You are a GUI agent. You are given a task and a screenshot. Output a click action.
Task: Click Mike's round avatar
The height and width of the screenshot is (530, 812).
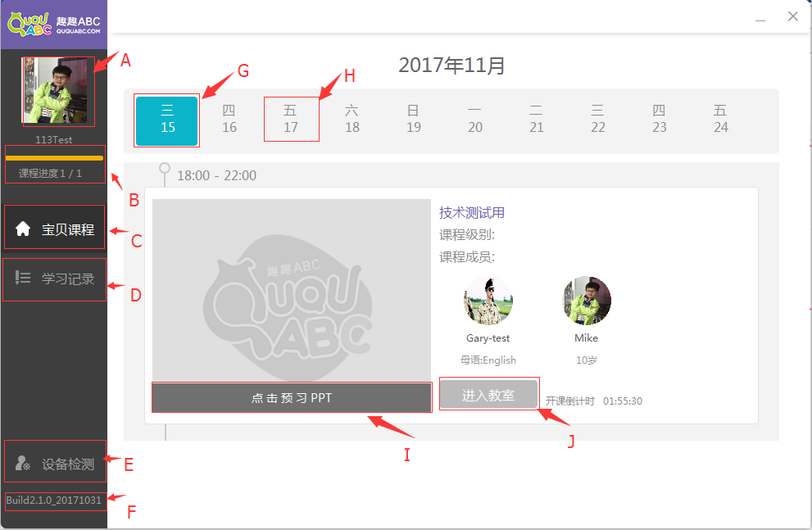(x=586, y=301)
